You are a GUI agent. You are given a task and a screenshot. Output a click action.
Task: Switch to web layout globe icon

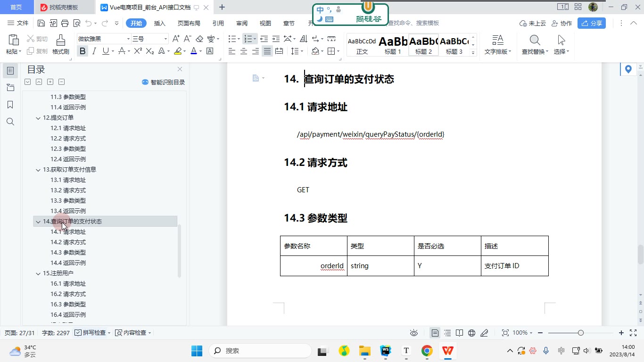(x=472, y=333)
